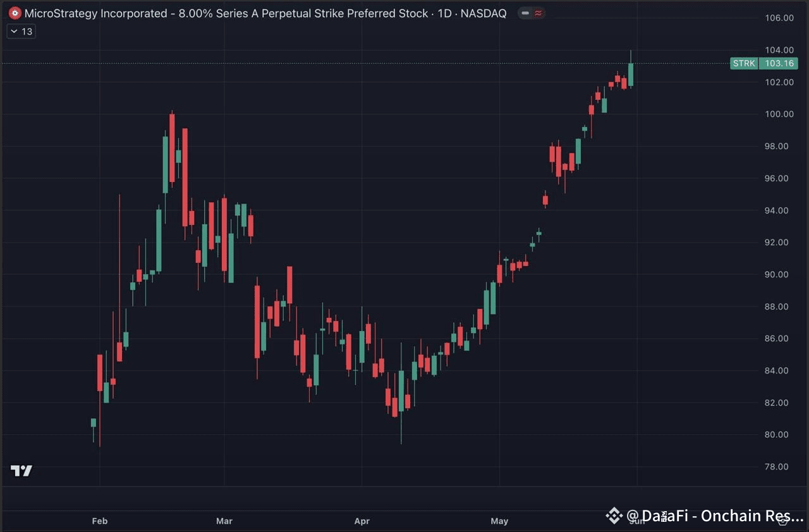Click the MicroStrategy red logo icon

click(15, 13)
